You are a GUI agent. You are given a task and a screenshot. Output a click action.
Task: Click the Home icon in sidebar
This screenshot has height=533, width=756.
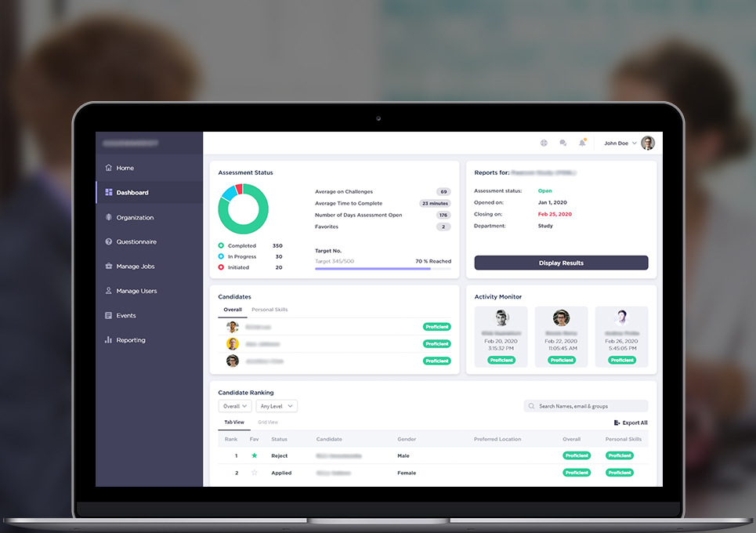109,168
